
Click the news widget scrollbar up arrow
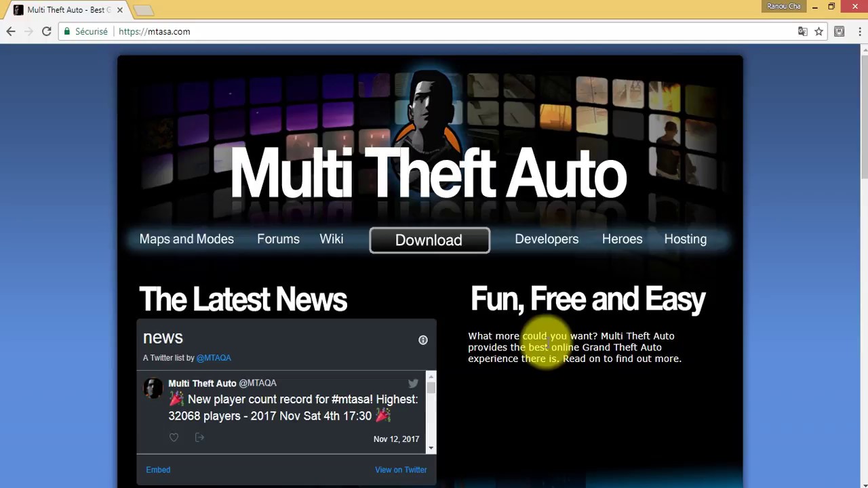point(431,375)
